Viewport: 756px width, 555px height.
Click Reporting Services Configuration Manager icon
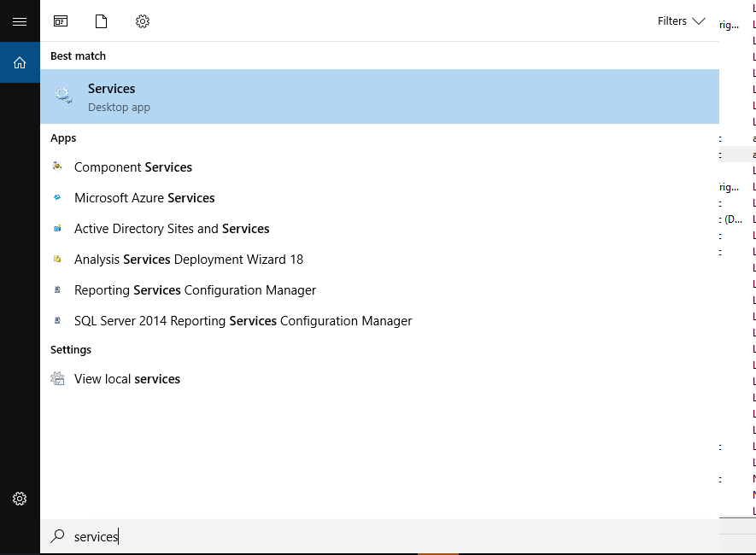pyautogui.click(x=57, y=289)
